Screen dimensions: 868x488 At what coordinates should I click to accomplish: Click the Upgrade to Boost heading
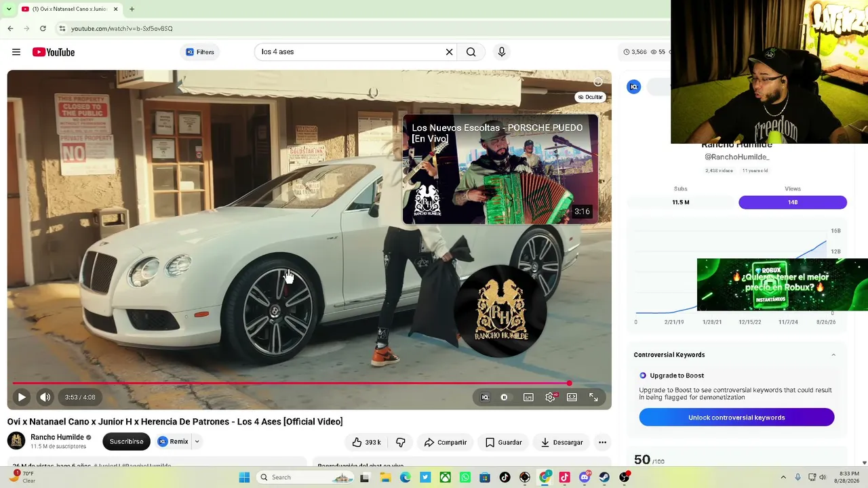pyautogui.click(x=677, y=375)
